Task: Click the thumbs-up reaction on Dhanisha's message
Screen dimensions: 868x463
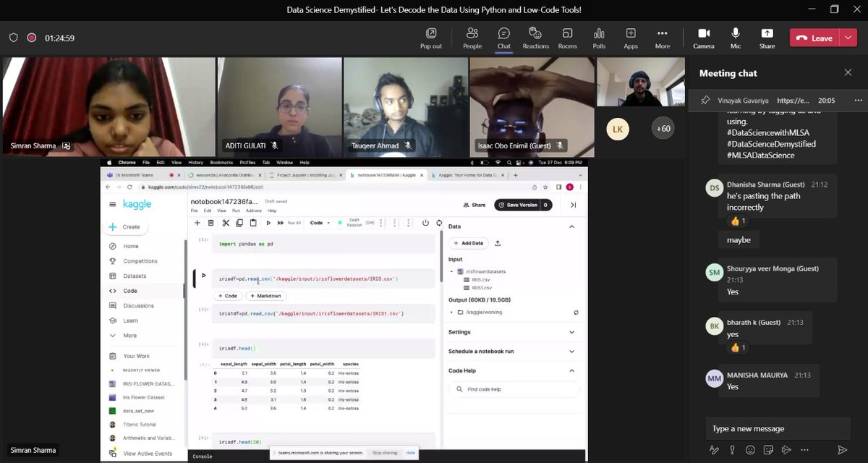Action: pos(738,221)
